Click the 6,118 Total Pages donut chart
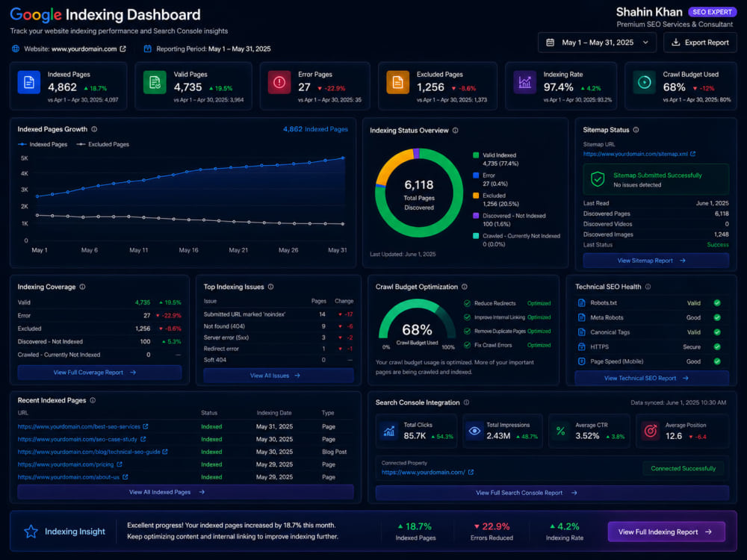 (x=419, y=193)
